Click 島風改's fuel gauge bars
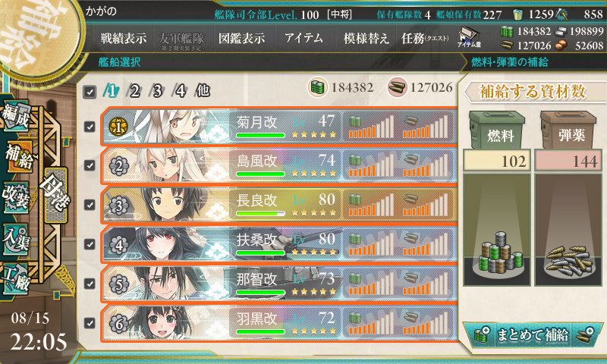607x364 pixels. click(x=371, y=165)
